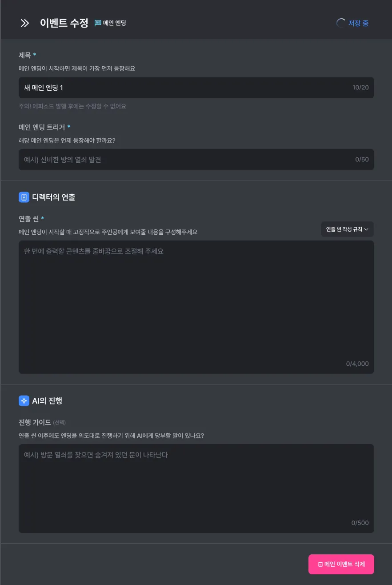The width and height of the screenshot is (392, 585).
Task: Collapse the panel with the double-chevron icon
Action: [x=25, y=23]
